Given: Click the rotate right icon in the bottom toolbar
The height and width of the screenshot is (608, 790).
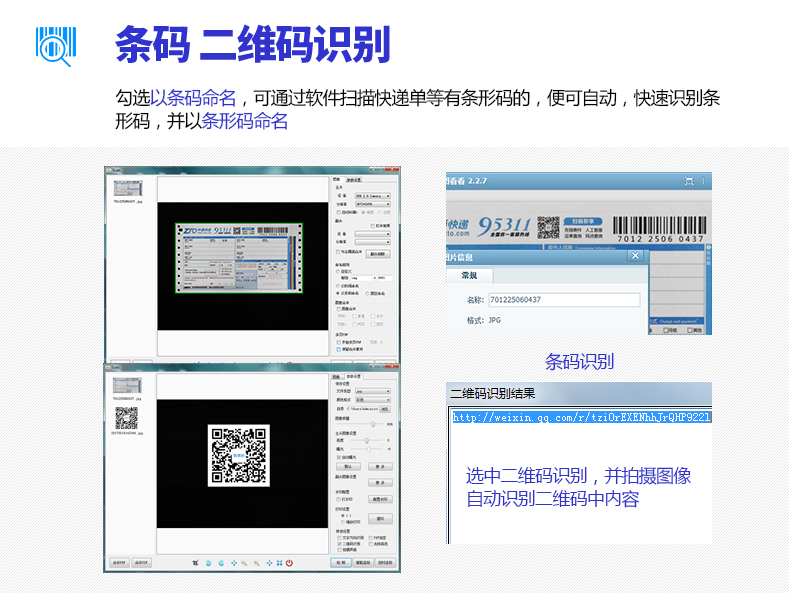Looking at the screenshot, I should click(x=221, y=563).
